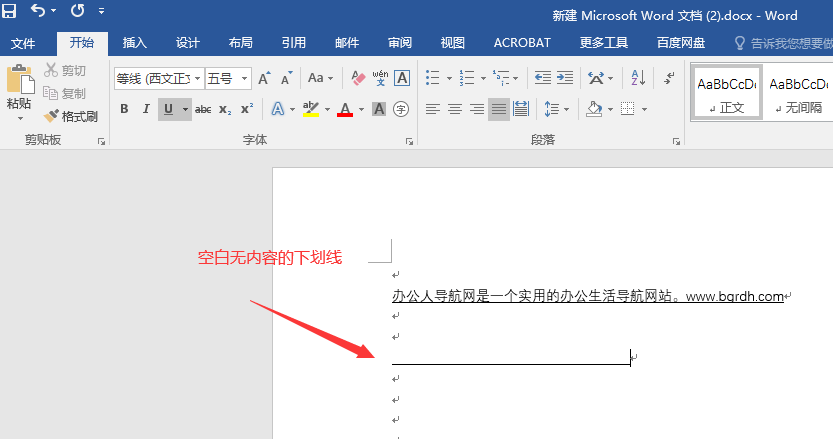Open the ACROBAT tab
833x439 pixels.
522,43
